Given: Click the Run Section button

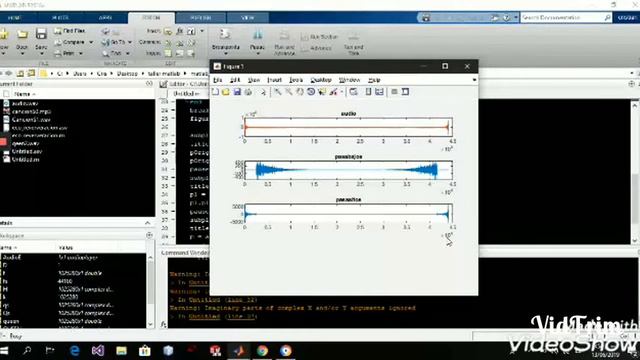Looking at the screenshot, I should (x=319, y=37).
